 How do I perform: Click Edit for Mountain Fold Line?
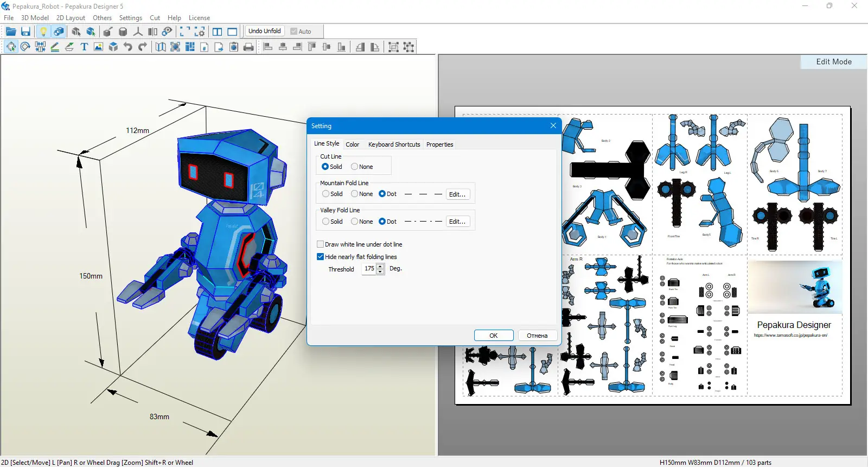coord(457,194)
